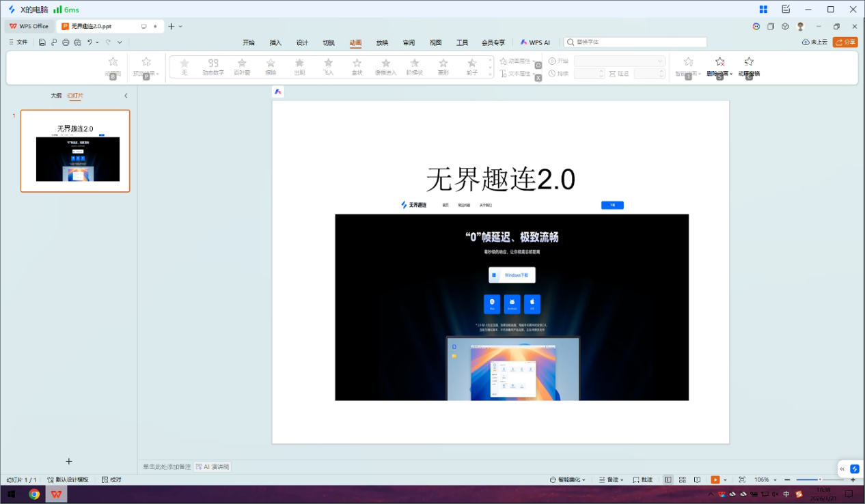
Task: Click 无 to remove the animation
Action: (x=184, y=66)
